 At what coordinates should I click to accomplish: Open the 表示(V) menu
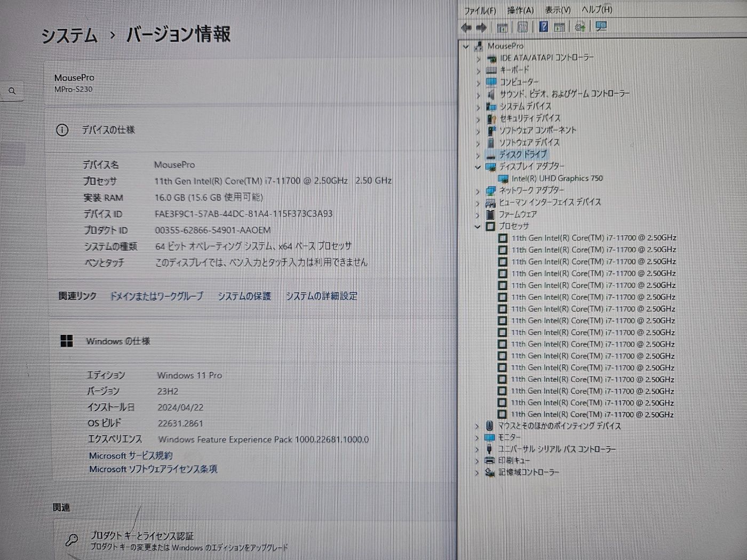pyautogui.click(x=558, y=10)
